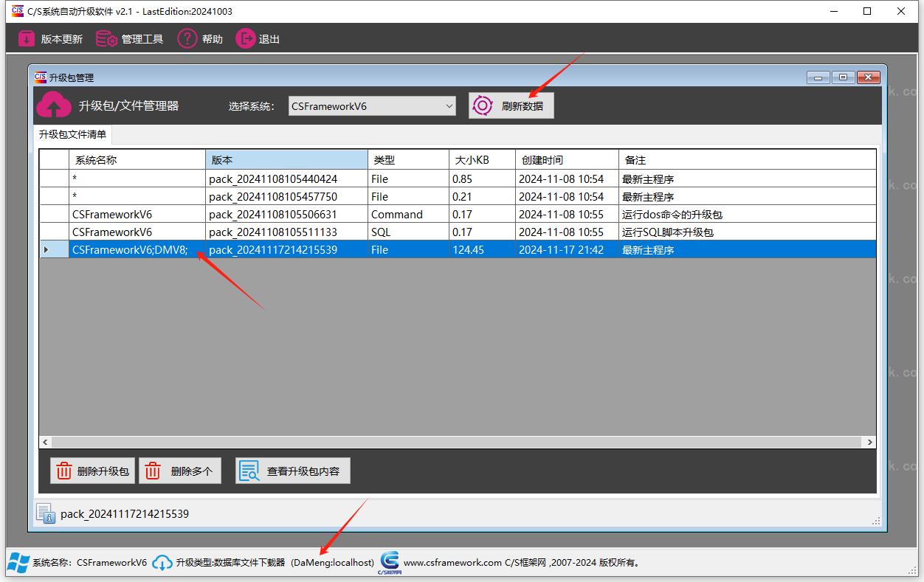Viewport: 924px width, 582px height.
Task: Open the 管理工具 database icon
Action: click(107, 39)
